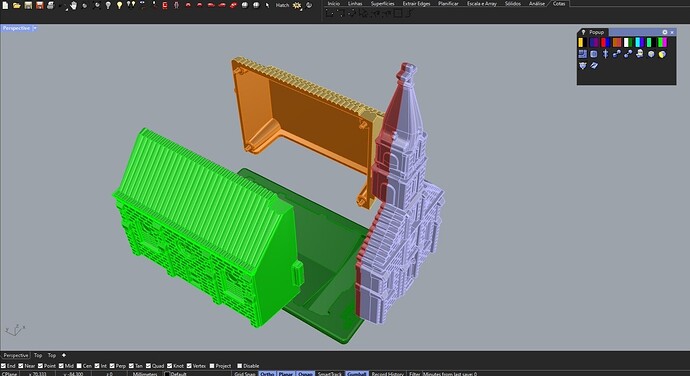Open the Popup panel gear options
Viewport: 690px width, 376px height.
coord(664,32)
